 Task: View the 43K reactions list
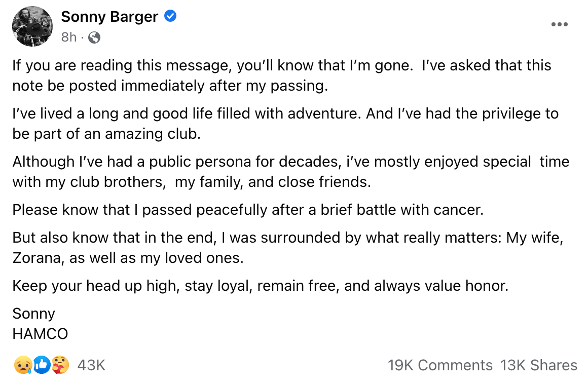click(91, 365)
